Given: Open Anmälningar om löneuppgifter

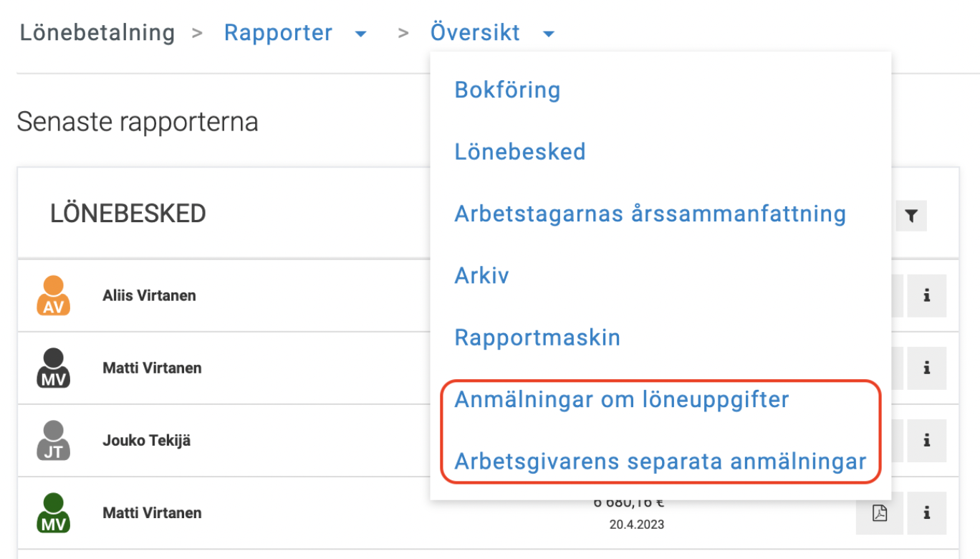Looking at the screenshot, I should [621, 399].
